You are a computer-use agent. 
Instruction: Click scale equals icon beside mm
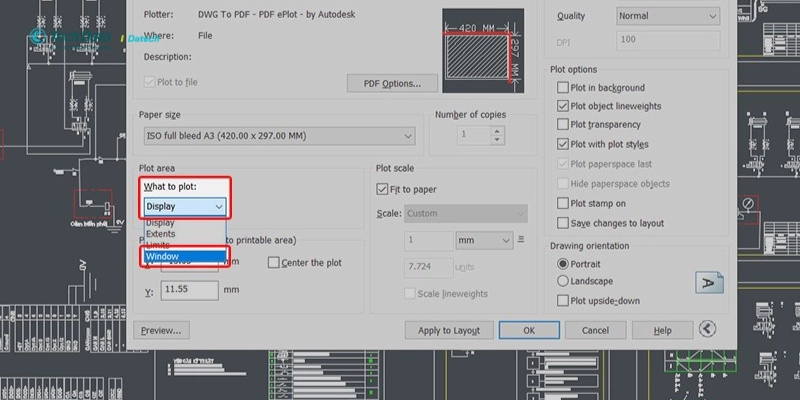tap(521, 239)
